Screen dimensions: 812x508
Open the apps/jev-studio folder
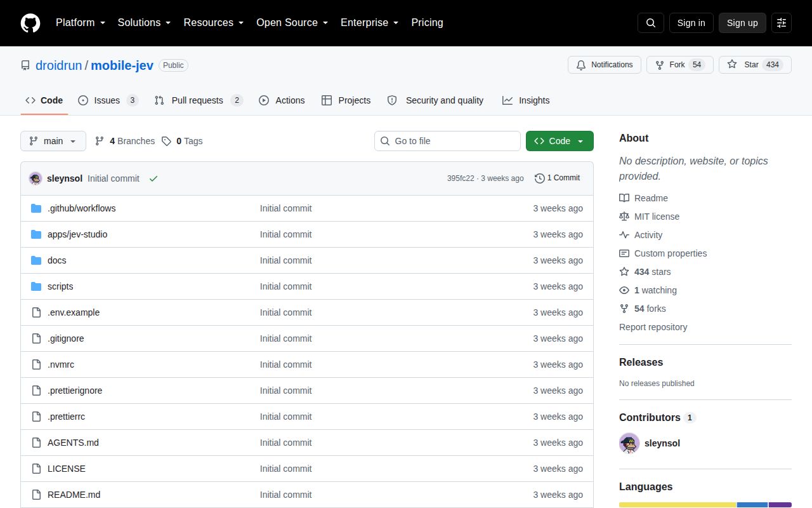[77, 234]
